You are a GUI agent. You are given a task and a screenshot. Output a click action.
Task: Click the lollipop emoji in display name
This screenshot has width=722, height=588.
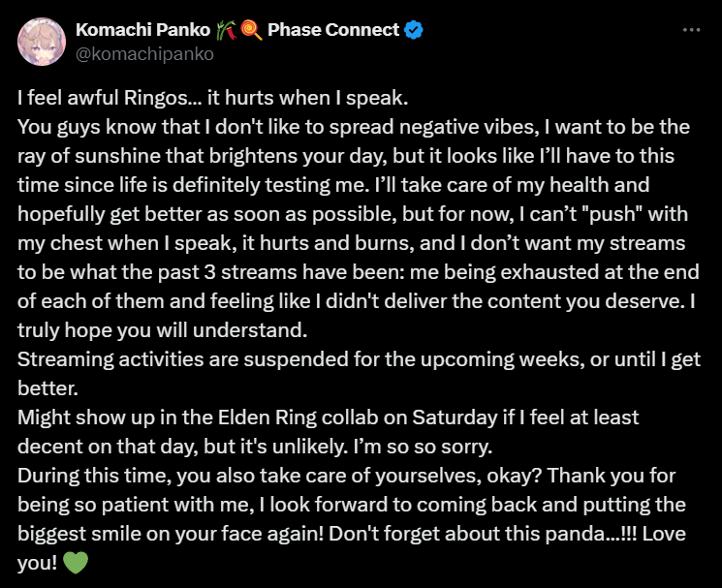(251, 30)
